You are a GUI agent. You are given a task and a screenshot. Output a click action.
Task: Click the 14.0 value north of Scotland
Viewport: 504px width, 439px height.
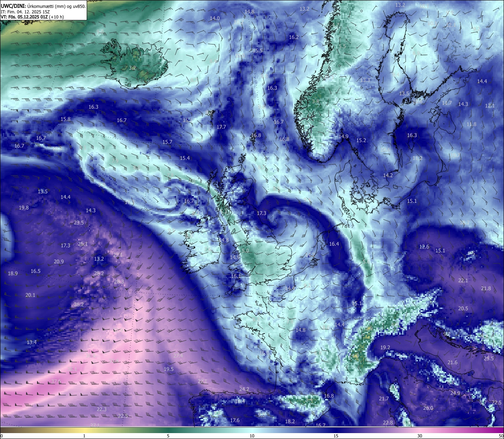(x=215, y=18)
